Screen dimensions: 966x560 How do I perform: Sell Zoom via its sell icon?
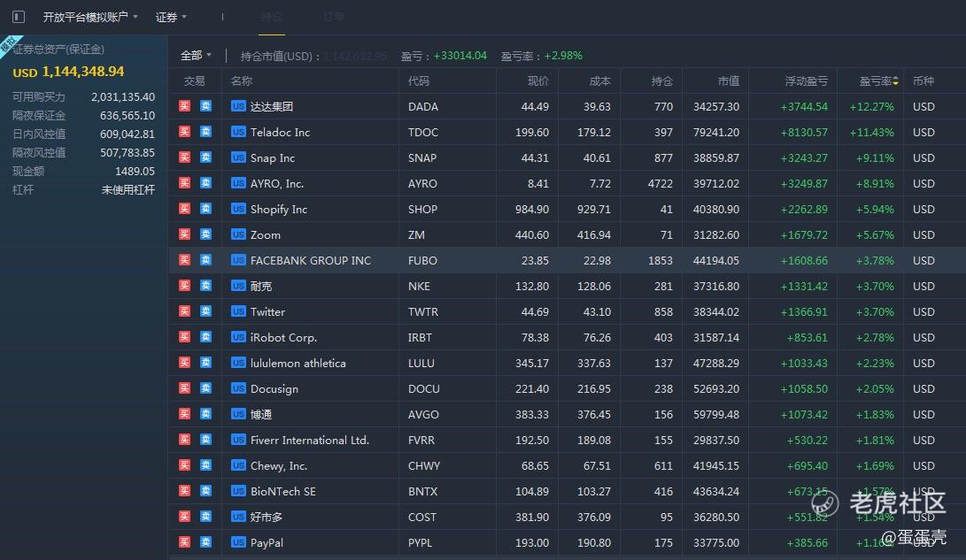pyautogui.click(x=205, y=234)
